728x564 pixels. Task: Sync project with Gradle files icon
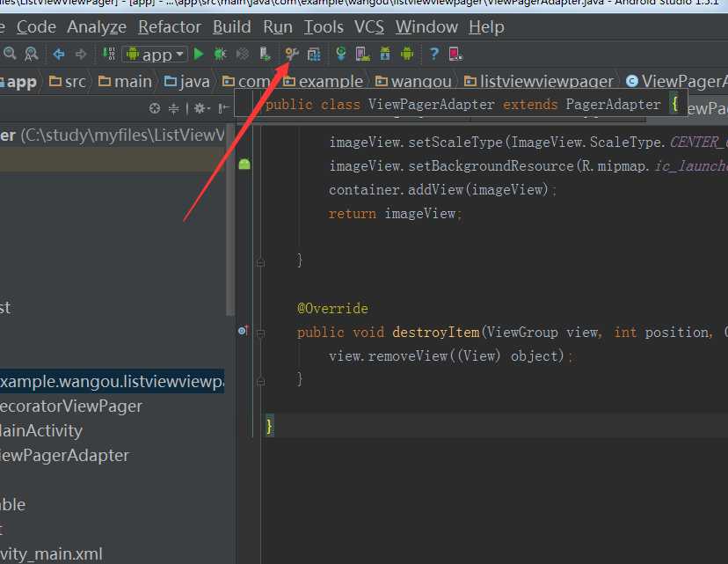pyautogui.click(x=341, y=55)
